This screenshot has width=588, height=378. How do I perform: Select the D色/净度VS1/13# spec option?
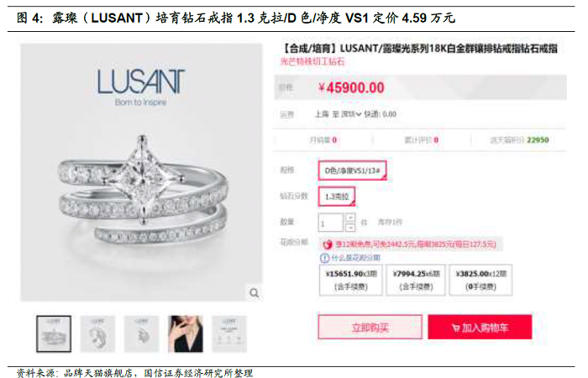pyautogui.click(x=352, y=171)
